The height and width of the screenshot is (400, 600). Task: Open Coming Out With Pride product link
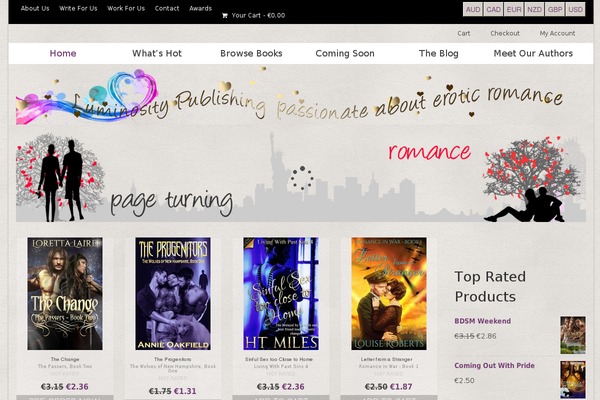pos(494,366)
